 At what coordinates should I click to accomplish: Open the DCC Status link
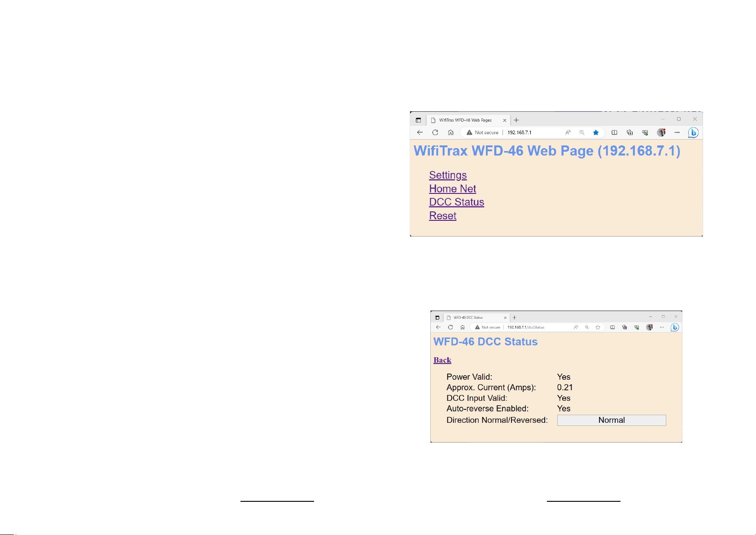coord(456,202)
